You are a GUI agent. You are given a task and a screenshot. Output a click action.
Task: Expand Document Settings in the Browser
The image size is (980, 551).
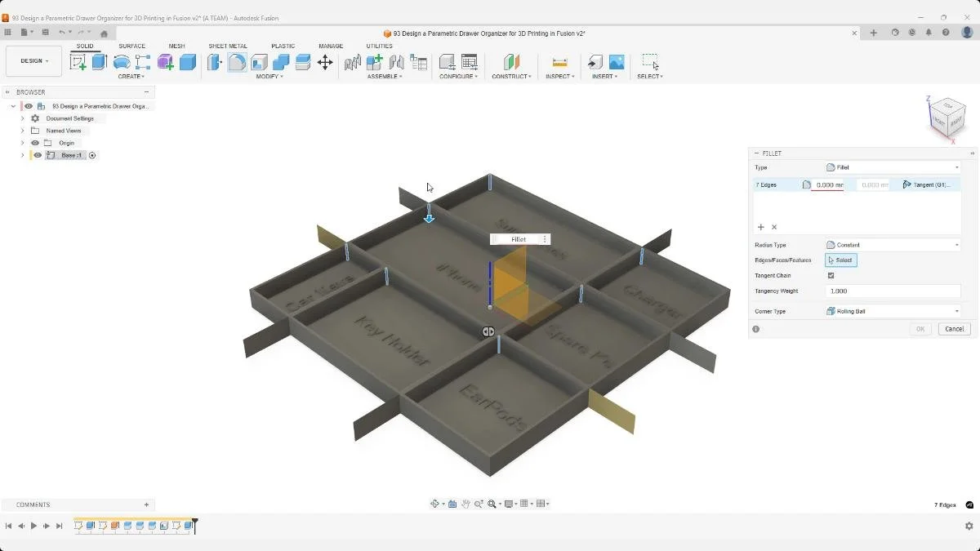point(22,118)
